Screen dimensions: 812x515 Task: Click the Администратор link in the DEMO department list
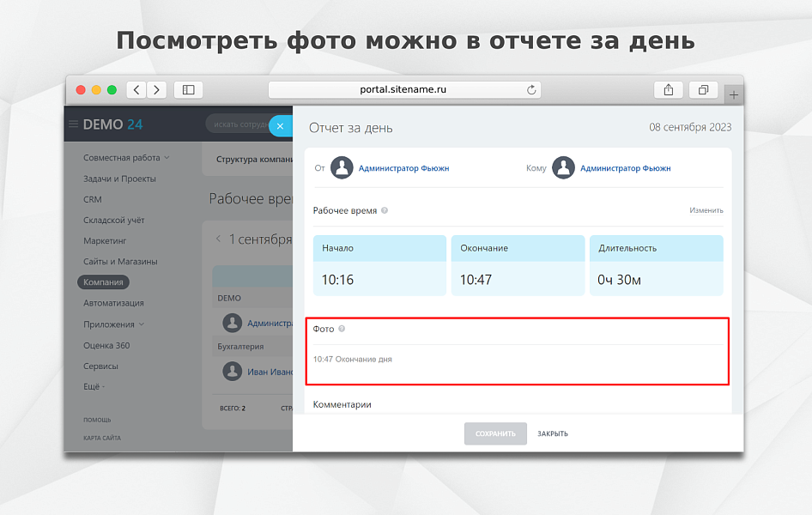(x=270, y=324)
